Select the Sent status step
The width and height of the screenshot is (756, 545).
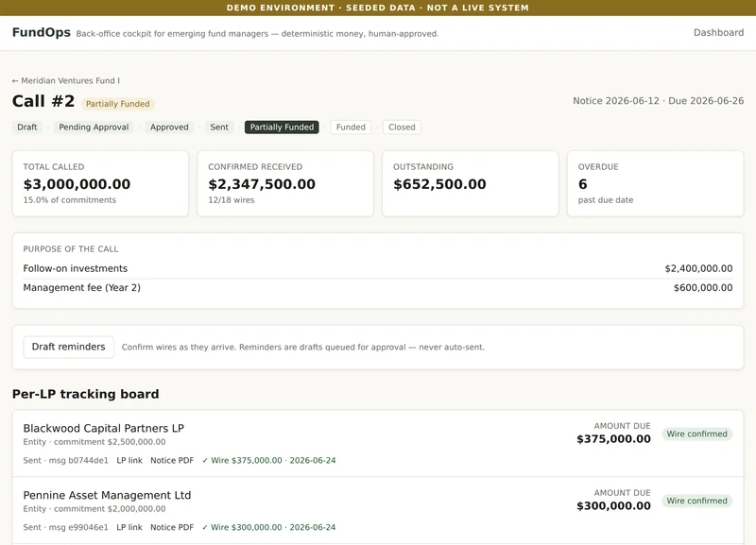coord(219,128)
